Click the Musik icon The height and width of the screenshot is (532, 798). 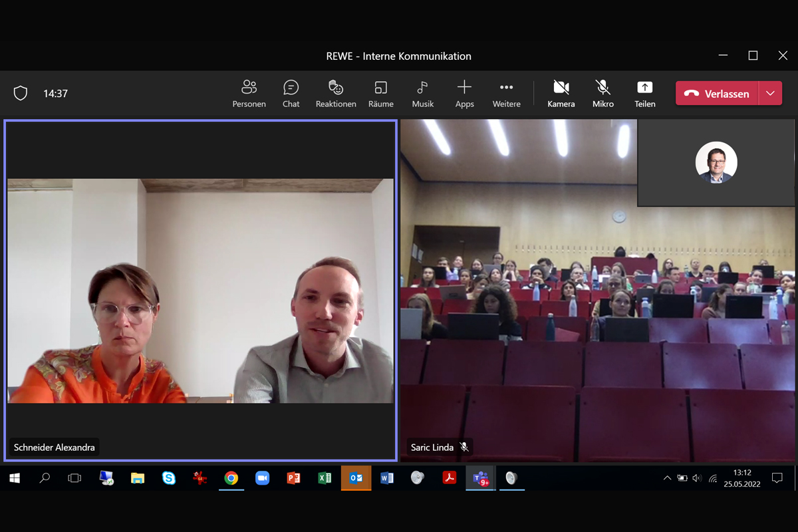point(422,94)
